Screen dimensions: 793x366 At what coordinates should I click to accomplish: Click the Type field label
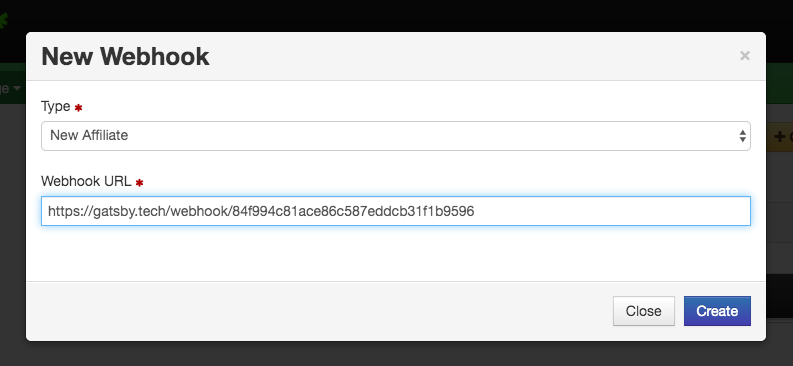coord(56,107)
